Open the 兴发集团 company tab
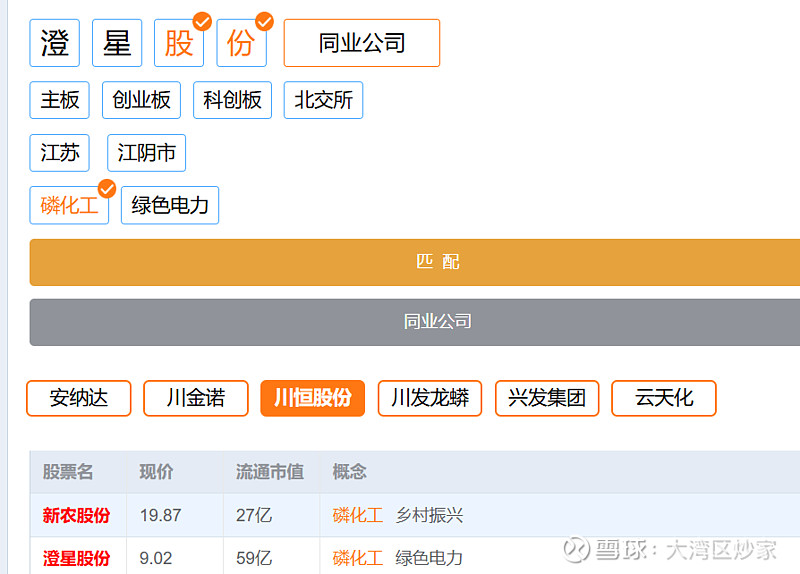This screenshot has height=574, width=800. (547, 398)
